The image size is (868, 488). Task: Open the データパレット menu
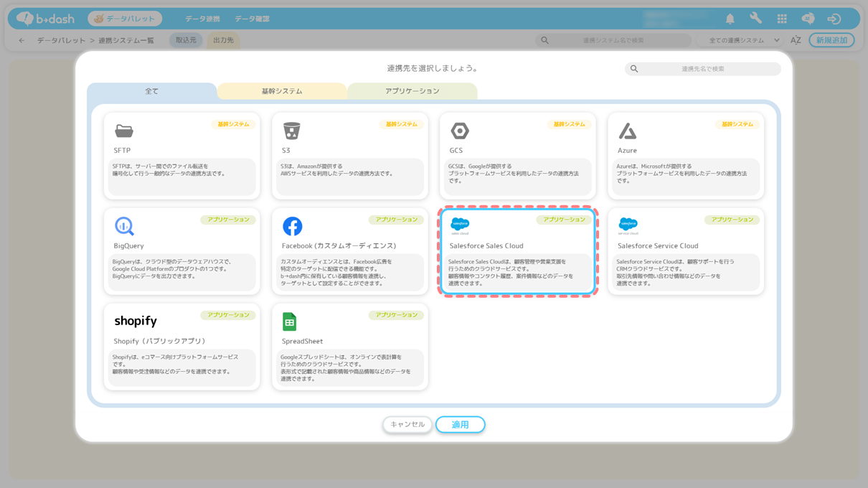tap(125, 19)
